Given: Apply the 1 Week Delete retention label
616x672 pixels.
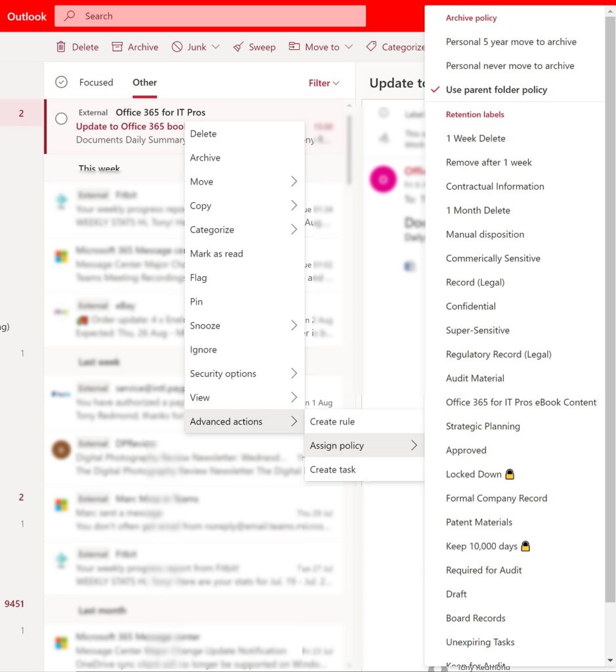Looking at the screenshot, I should pos(514,138).
